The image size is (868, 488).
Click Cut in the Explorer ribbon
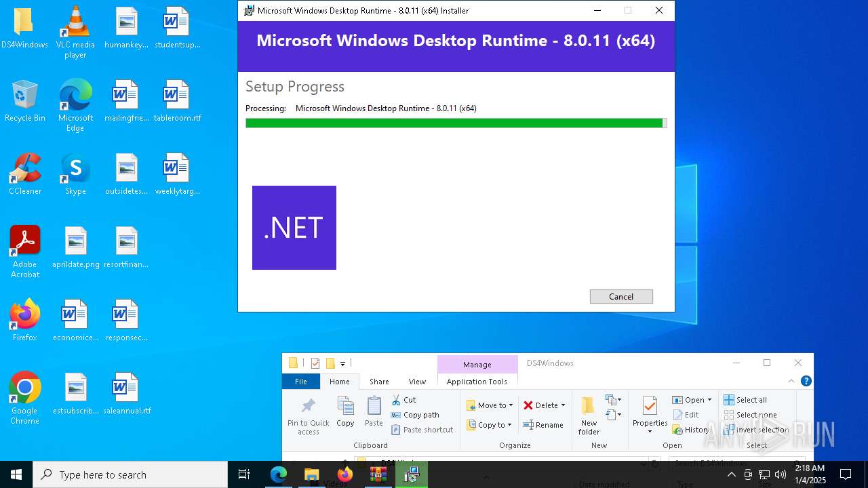pos(403,400)
